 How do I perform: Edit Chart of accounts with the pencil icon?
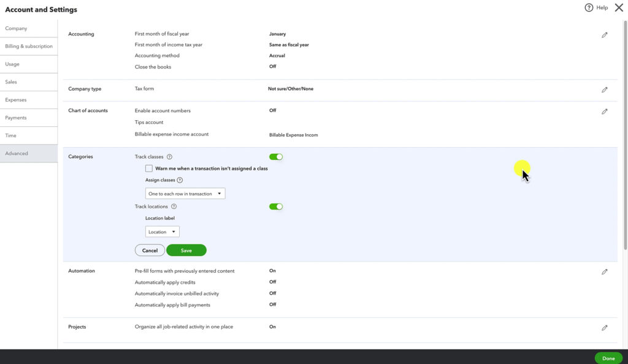pyautogui.click(x=605, y=111)
